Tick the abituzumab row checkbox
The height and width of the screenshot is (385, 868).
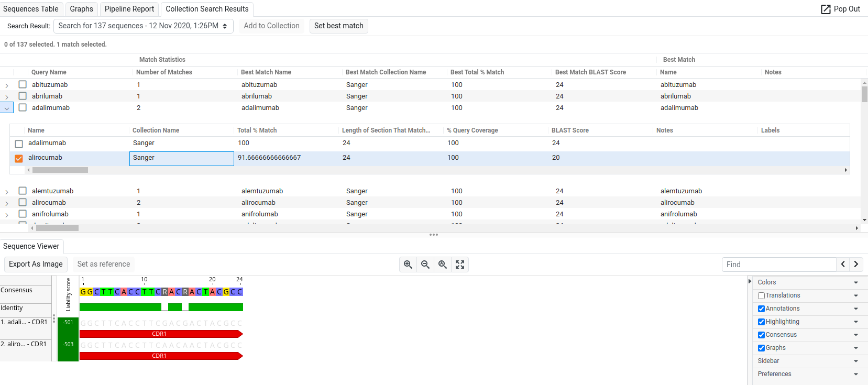(23, 84)
